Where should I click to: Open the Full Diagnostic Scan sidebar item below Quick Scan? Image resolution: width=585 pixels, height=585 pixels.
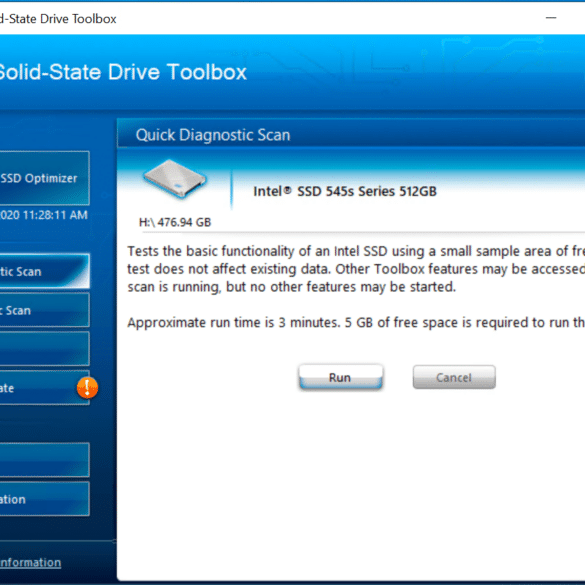44,310
